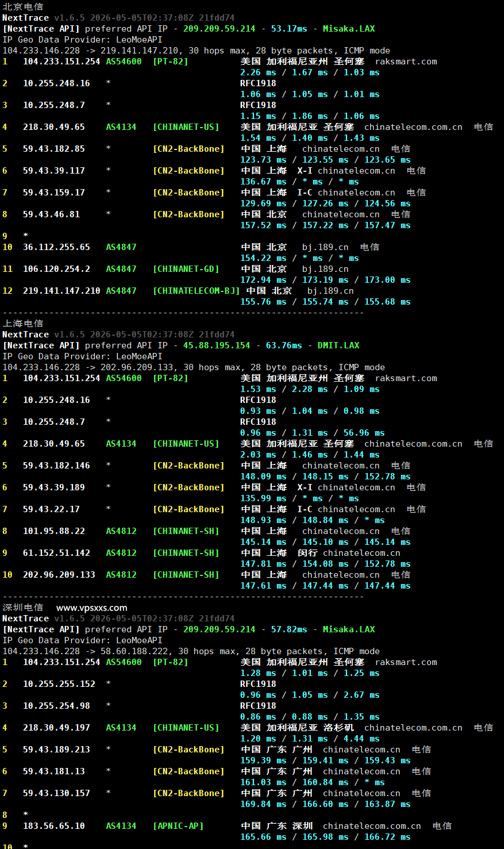The height and width of the screenshot is (849, 504).
Task: Select hop IP 59.43.181.13
Action: pyautogui.click(x=54, y=771)
